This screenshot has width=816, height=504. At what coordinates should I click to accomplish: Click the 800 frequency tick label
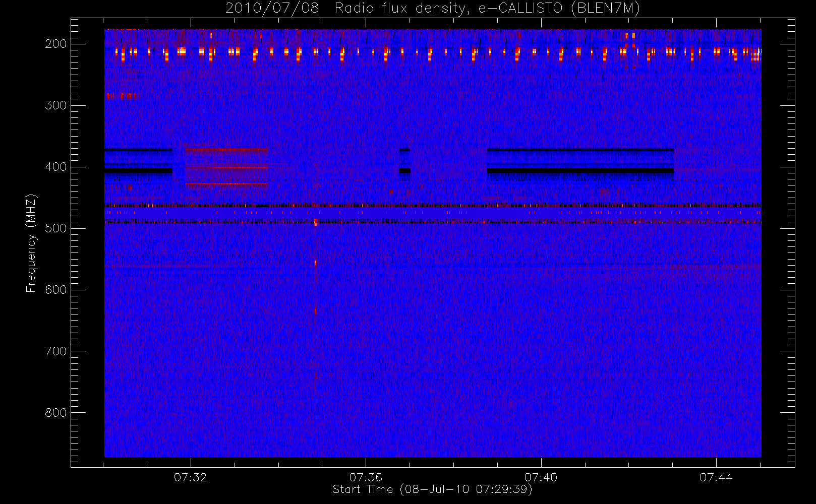click(56, 413)
